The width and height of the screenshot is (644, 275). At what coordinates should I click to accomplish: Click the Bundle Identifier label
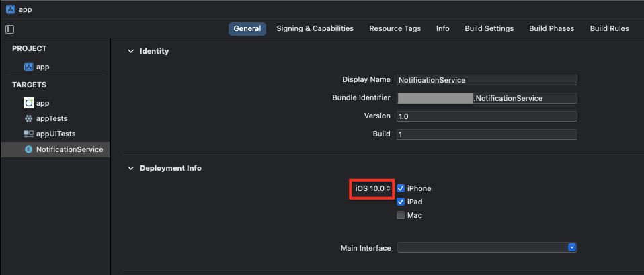[x=362, y=98]
